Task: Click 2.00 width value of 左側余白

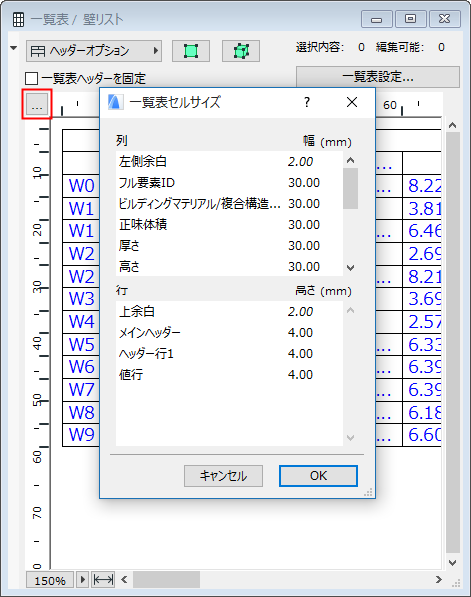Action: point(300,161)
